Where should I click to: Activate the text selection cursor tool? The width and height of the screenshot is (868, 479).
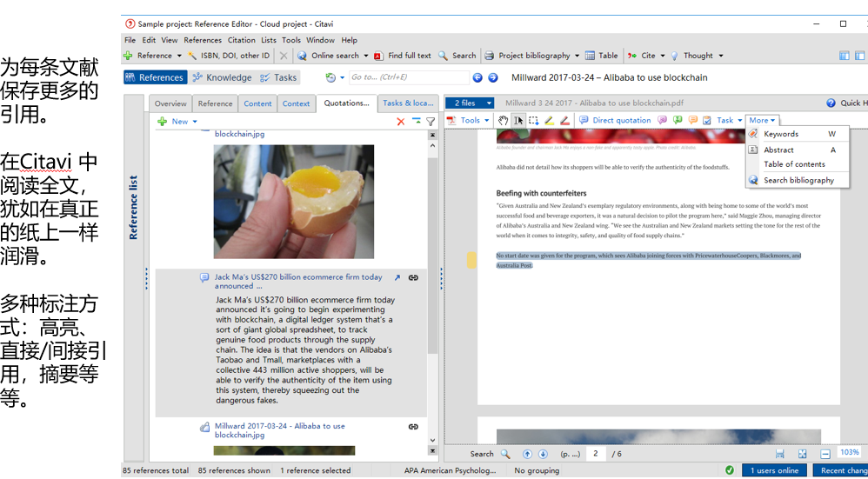[518, 120]
